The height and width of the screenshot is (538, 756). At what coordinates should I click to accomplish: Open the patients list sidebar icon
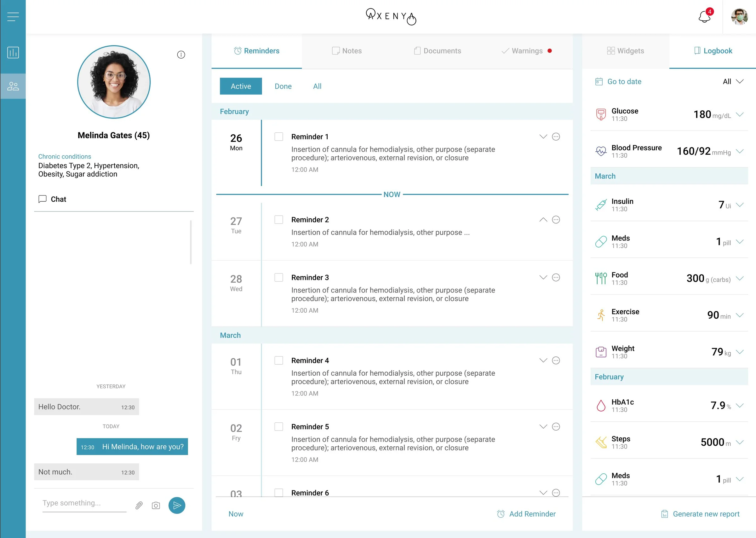(13, 86)
